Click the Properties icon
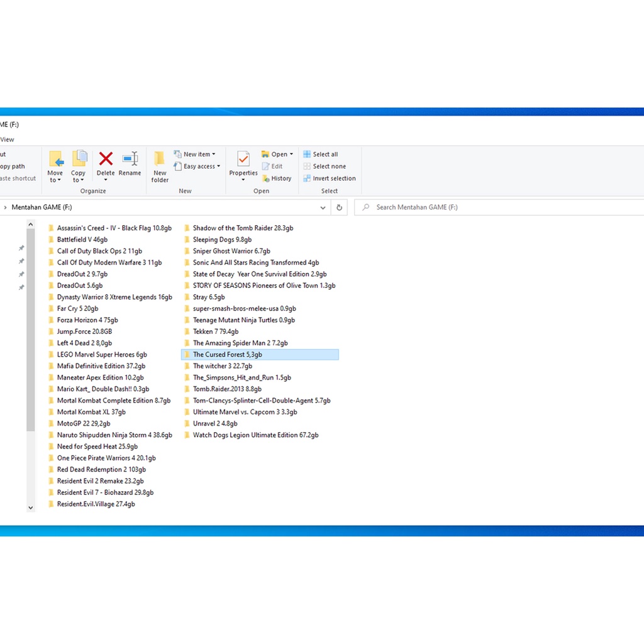This screenshot has width=644, height=644. click(x=243, y=159)
